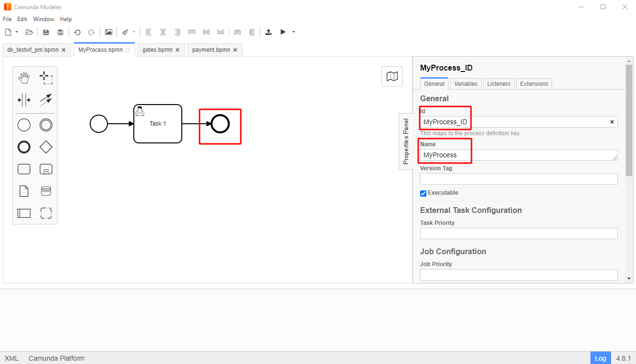Image resolution: width=636 pixels, height=364 pixels.
Task: Toggle the Executable checkbox
Action: point(423,193)
